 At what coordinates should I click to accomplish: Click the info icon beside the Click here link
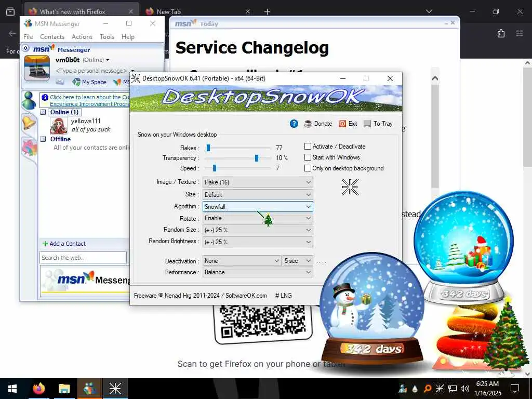click(45, 97)
